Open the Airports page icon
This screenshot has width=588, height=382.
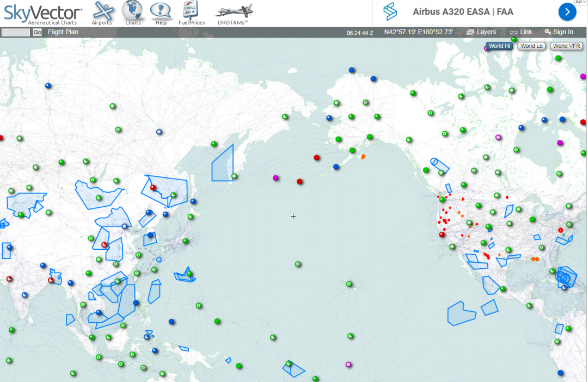[x=102, y=10]
